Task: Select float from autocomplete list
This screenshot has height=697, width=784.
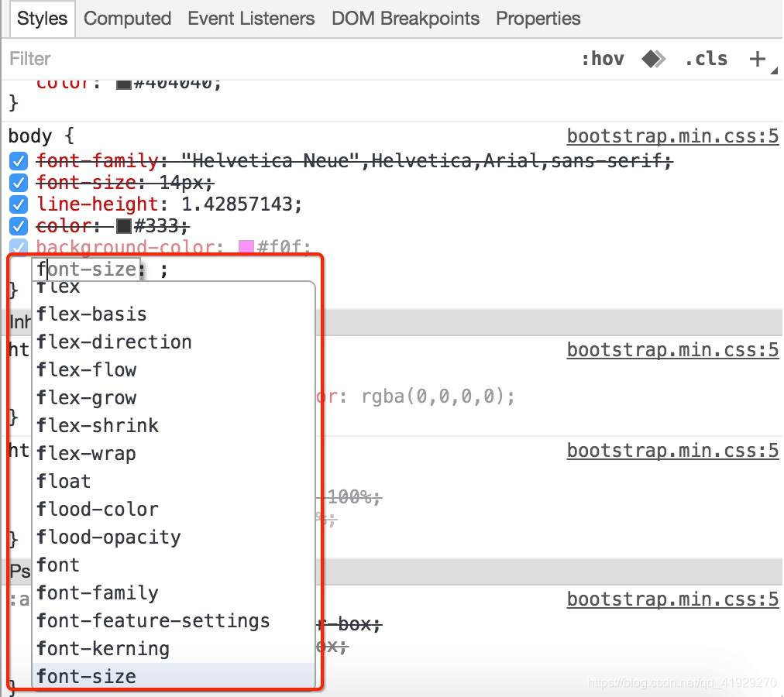Action: click(174, 482)
